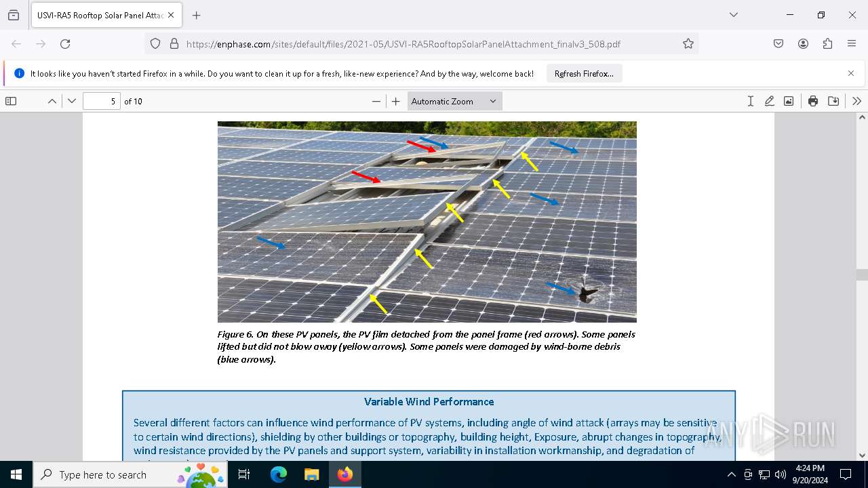Click the scrollbar up arrow

(x=862, y=117)
